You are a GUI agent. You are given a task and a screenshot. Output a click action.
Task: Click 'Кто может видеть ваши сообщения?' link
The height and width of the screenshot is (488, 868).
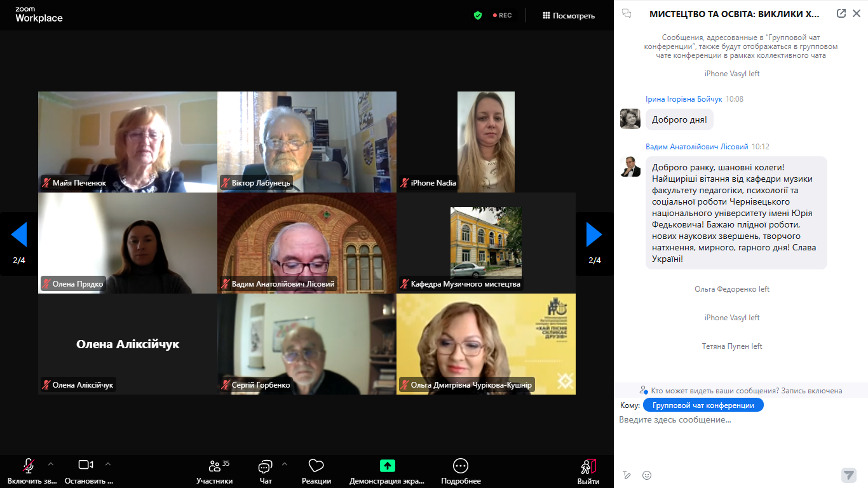point(714,391)
